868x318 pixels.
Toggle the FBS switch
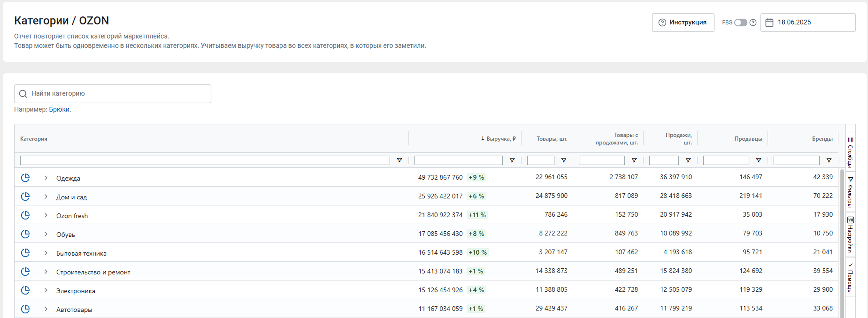(741, 23)
